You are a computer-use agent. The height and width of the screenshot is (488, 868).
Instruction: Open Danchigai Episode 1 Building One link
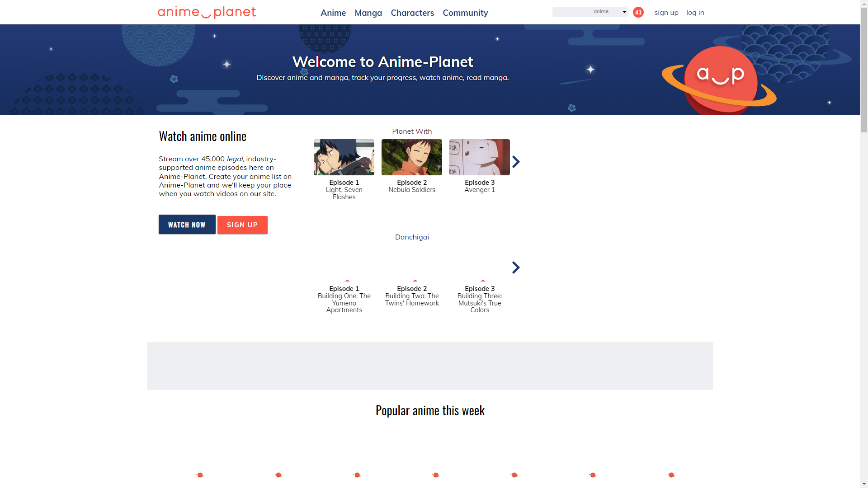[344, 299]
